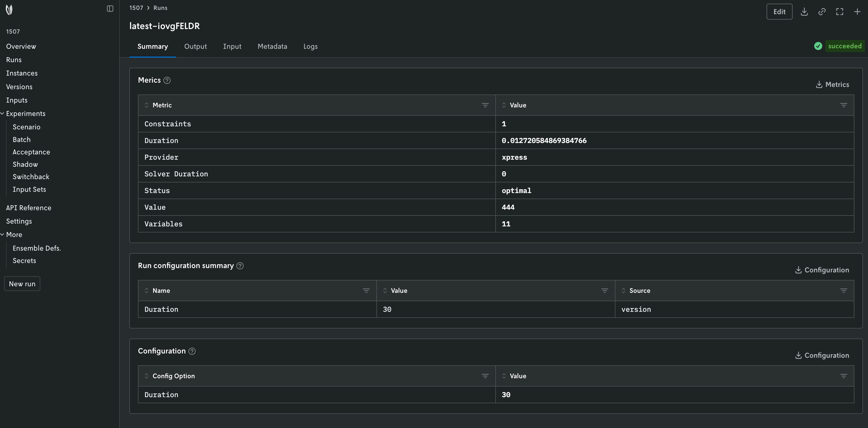Open Versions in sidebar
The image size is (868, 428).
(19, 87)
